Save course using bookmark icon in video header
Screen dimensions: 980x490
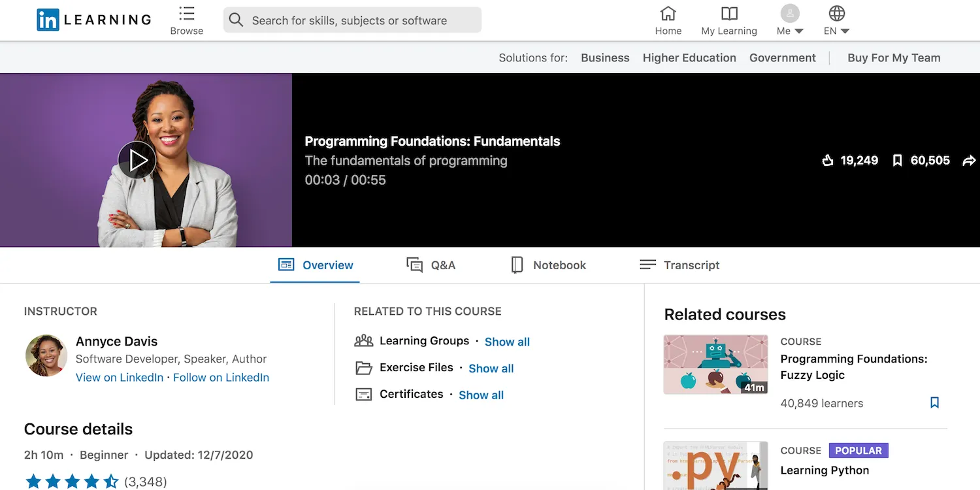tap(897, 161)
